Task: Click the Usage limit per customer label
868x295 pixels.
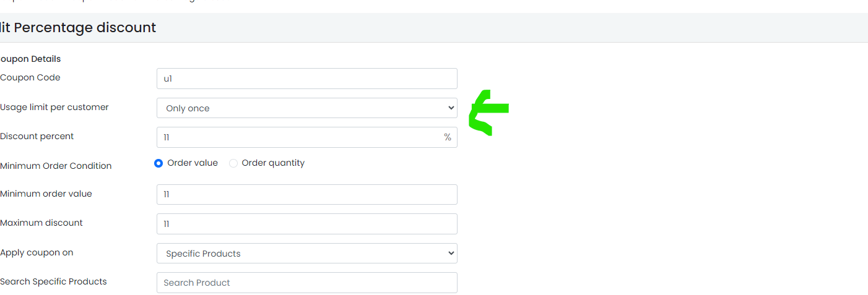Action: click(54, 107)
